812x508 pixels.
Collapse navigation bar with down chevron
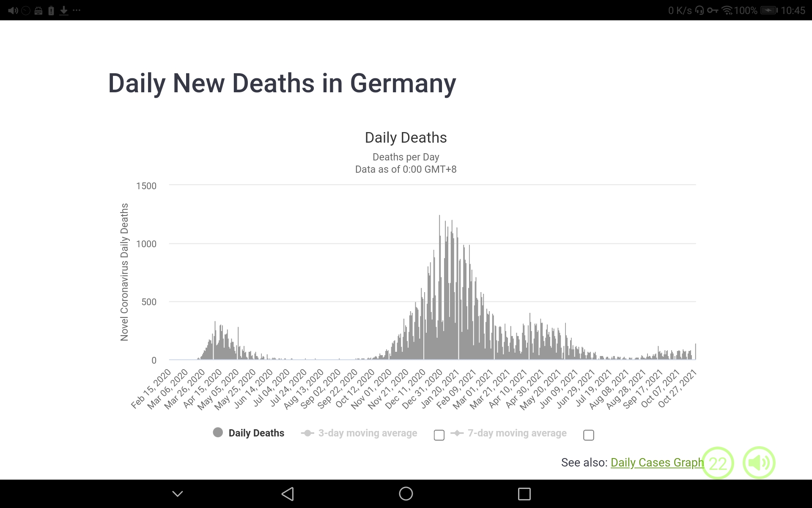point(178,494)
